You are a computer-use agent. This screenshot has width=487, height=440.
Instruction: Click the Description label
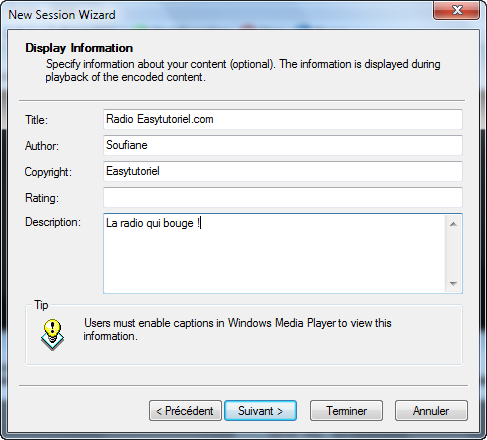click(x=53, y=222)
